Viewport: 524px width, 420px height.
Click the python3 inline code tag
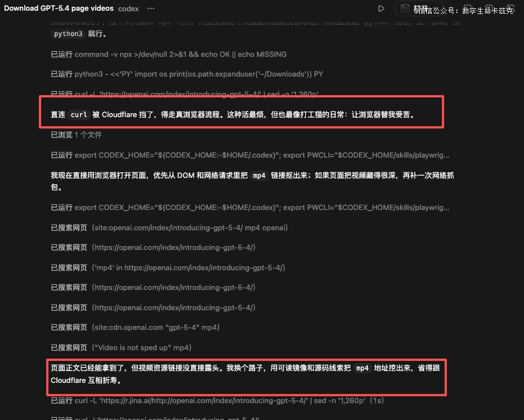tap(68, 34)
